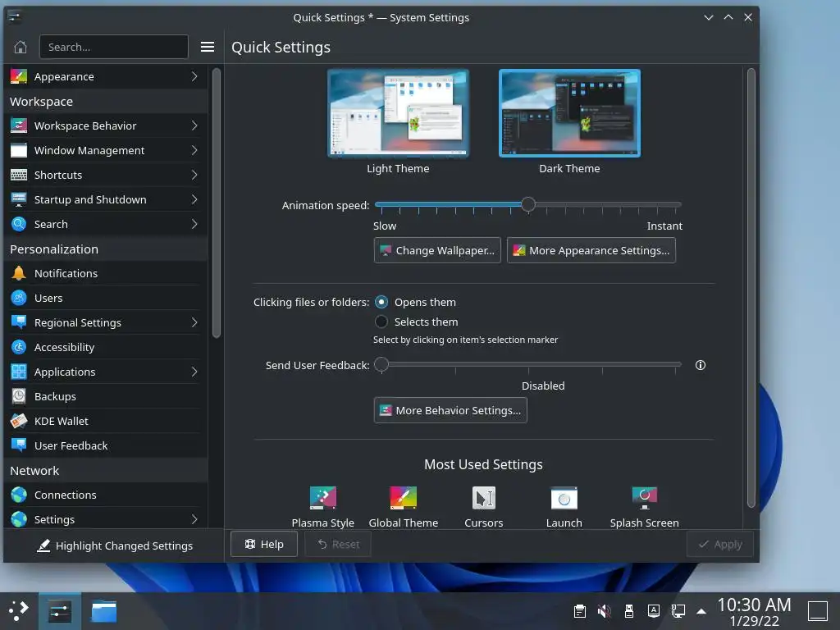Open the hamburger menu next to search
Image resolution: width=840 pixels, height=630 pixels.
(208, 47)
